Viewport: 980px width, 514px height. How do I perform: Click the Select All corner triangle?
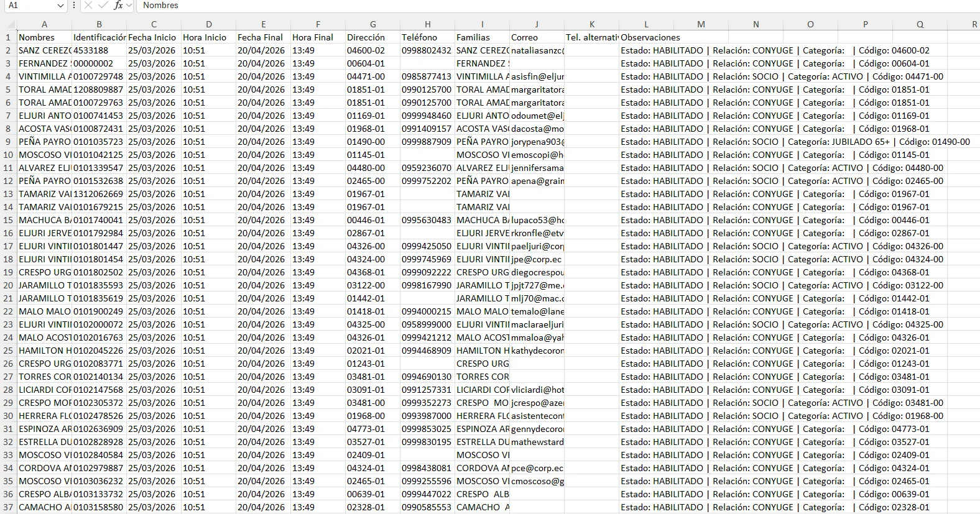pyautogui.click(x=11, y=24)
